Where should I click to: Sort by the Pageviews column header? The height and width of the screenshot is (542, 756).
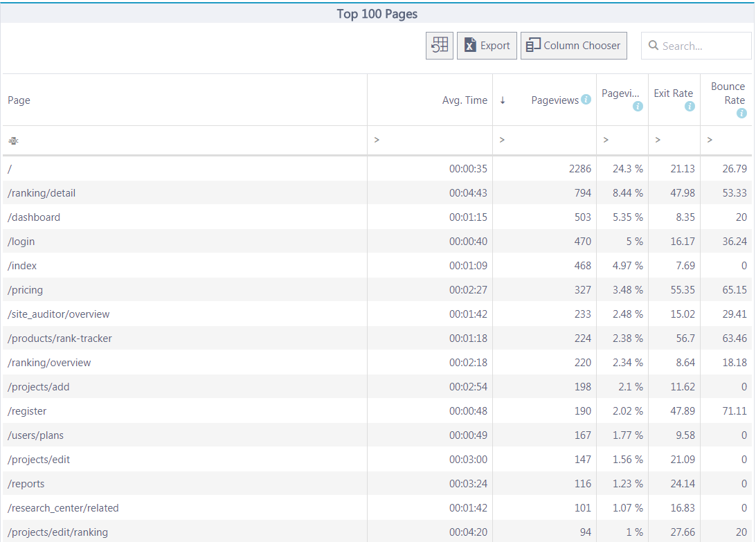555,100
